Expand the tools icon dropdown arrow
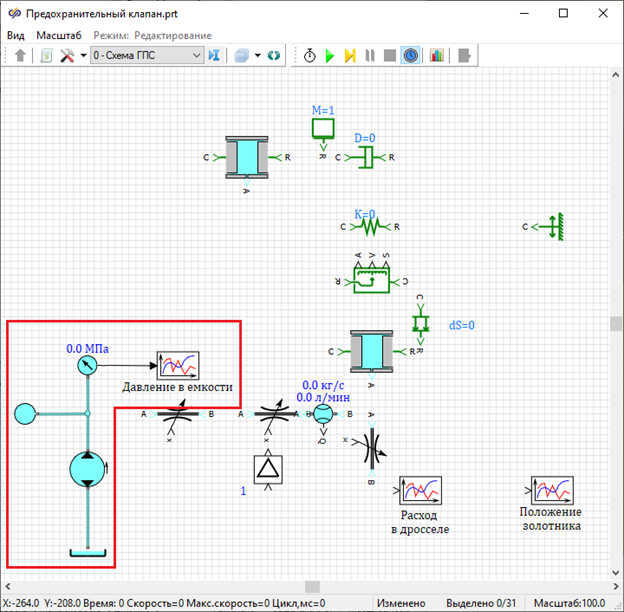 point(82,56)
